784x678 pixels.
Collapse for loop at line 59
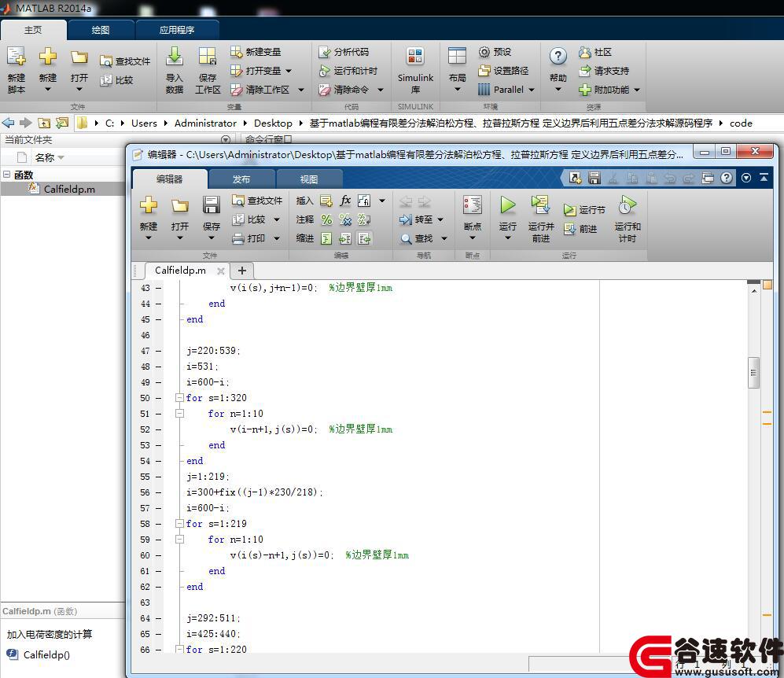coord(179,540)
